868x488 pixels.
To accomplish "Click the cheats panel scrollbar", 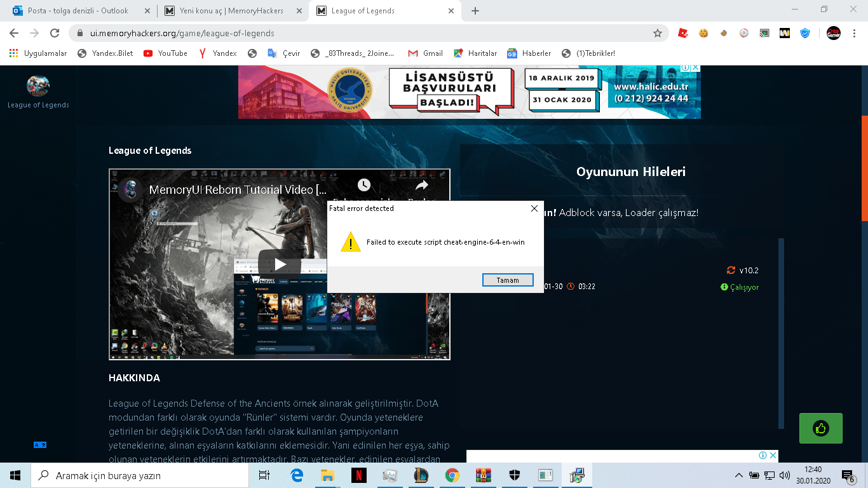I will 782,334.
